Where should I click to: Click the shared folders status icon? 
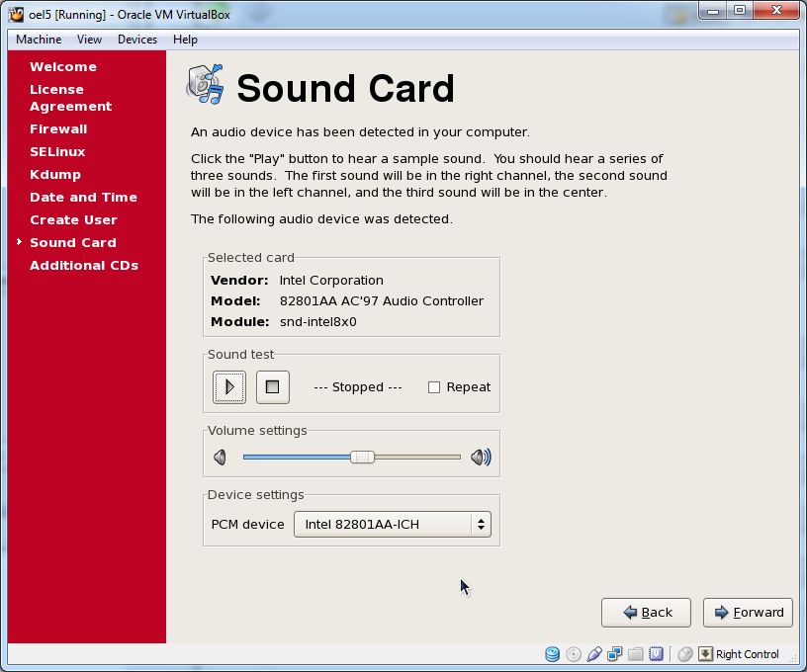point(636,654)
